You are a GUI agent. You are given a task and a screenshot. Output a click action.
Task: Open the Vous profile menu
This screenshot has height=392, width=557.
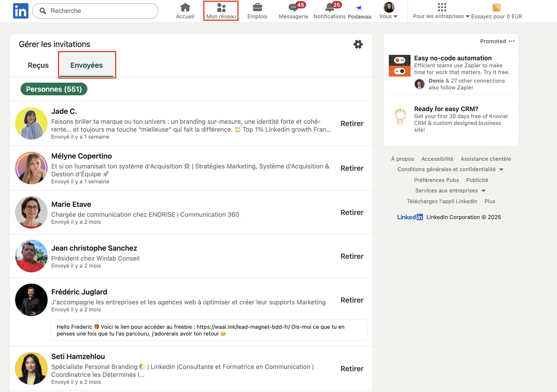[389, 11]
